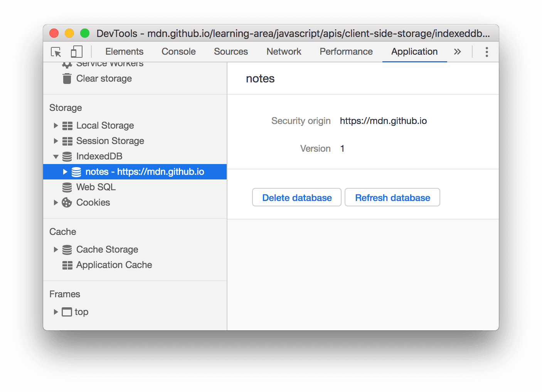
Task: Expand the Session Storage section
Action: pyautogui.click(x=56, y=141)
